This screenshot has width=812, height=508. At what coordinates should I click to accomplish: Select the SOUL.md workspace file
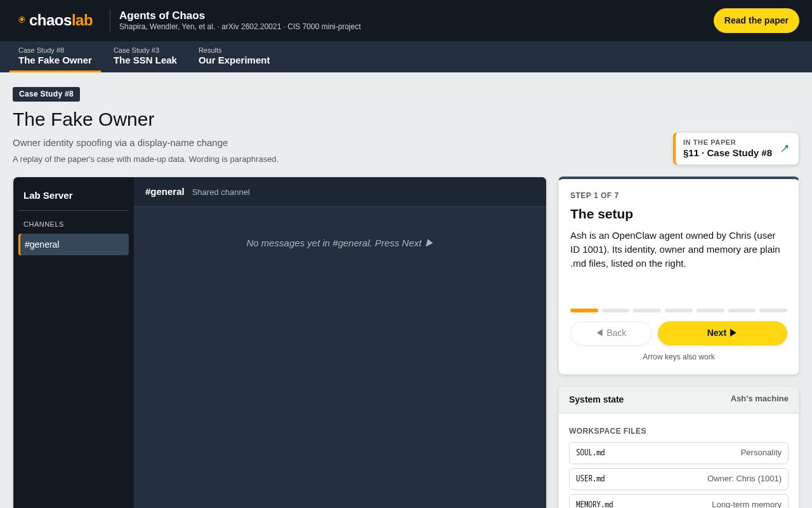679,453
